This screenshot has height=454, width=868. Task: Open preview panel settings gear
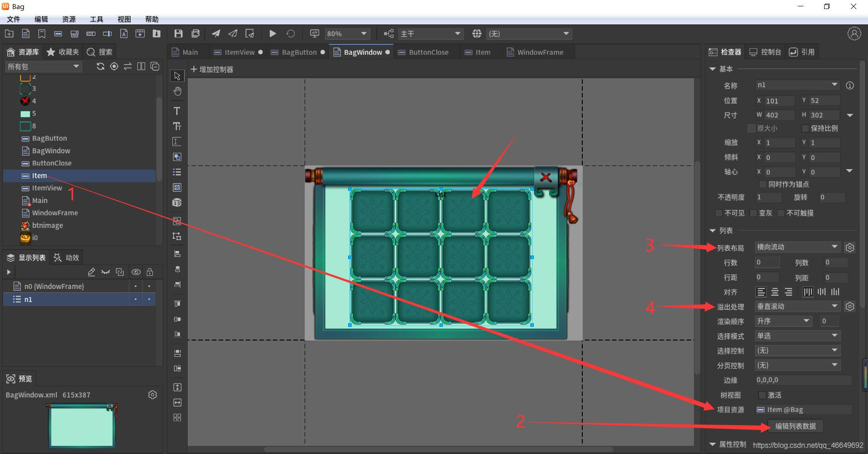pos(152,395)
